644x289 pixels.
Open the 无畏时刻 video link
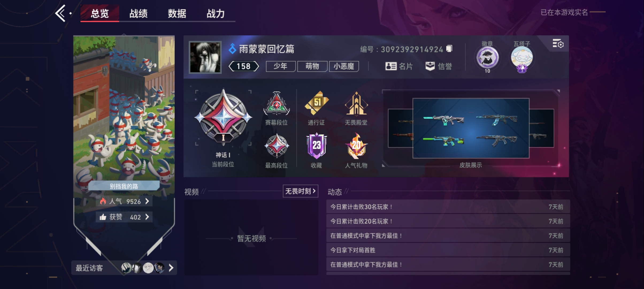point(300,191)
